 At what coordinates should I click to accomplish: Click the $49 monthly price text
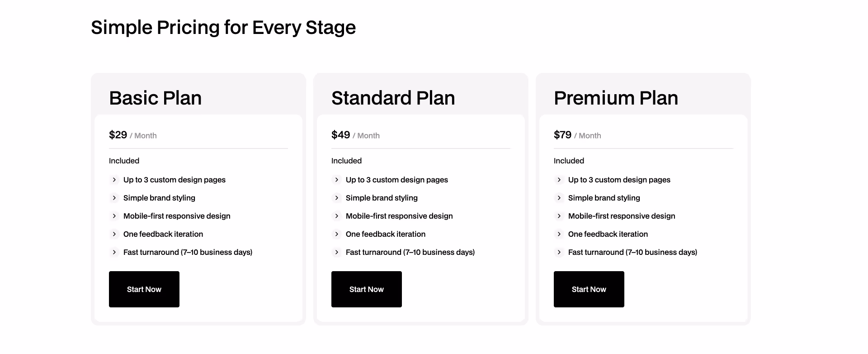pyautogui.click(x=341, y=134)
